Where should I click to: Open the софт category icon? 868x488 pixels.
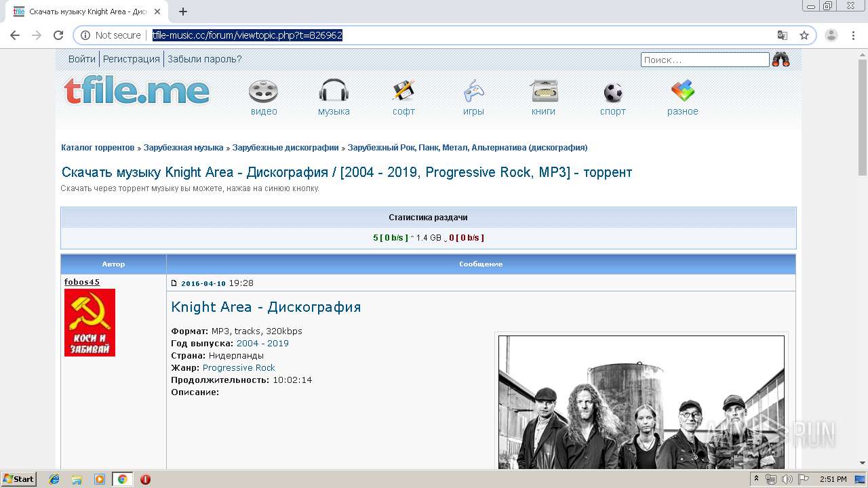click(403, 91)
